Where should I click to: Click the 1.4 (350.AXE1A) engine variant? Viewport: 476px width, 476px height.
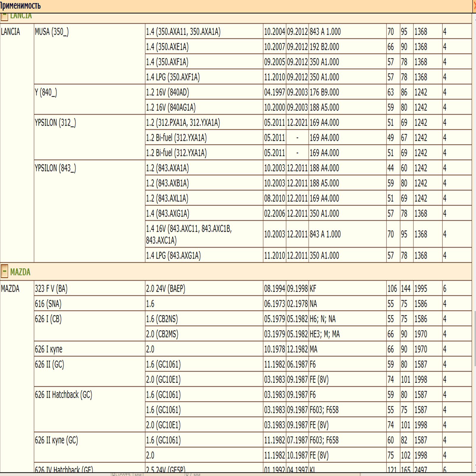click(167, 47)
